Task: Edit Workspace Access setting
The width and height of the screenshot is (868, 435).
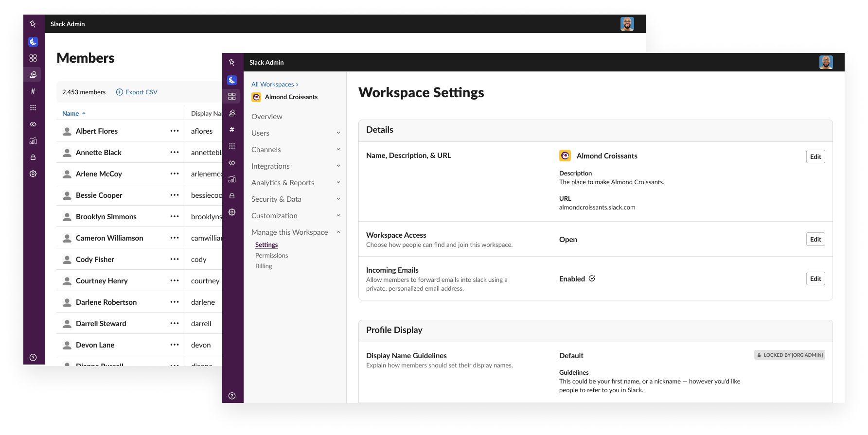Action: click(815, 239)
